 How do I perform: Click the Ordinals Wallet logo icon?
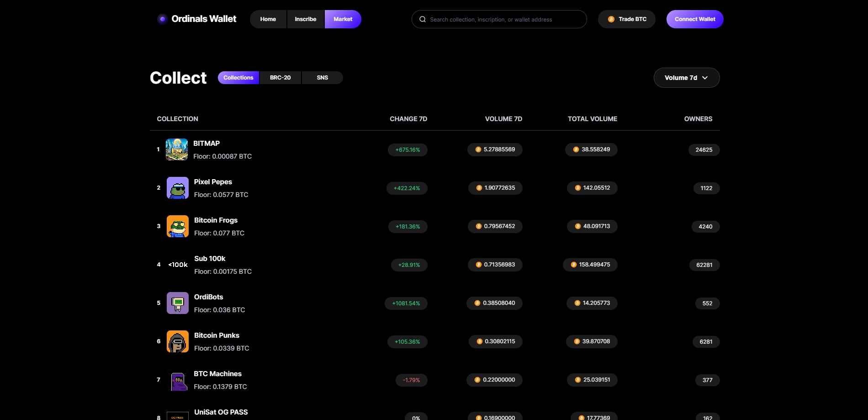pos(162,19)
